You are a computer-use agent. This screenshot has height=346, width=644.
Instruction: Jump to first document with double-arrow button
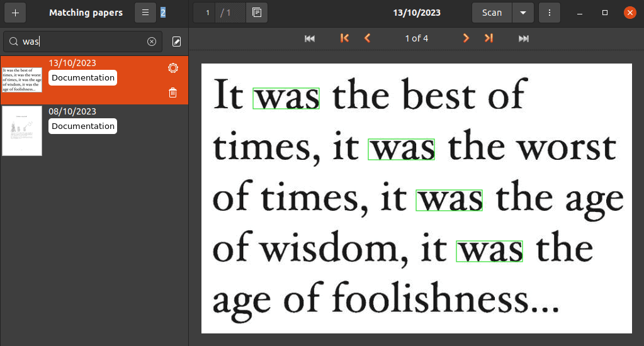tap(310, 38)
